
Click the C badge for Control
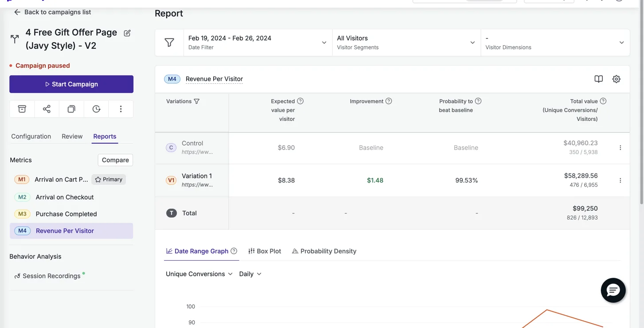coord(171,148)
